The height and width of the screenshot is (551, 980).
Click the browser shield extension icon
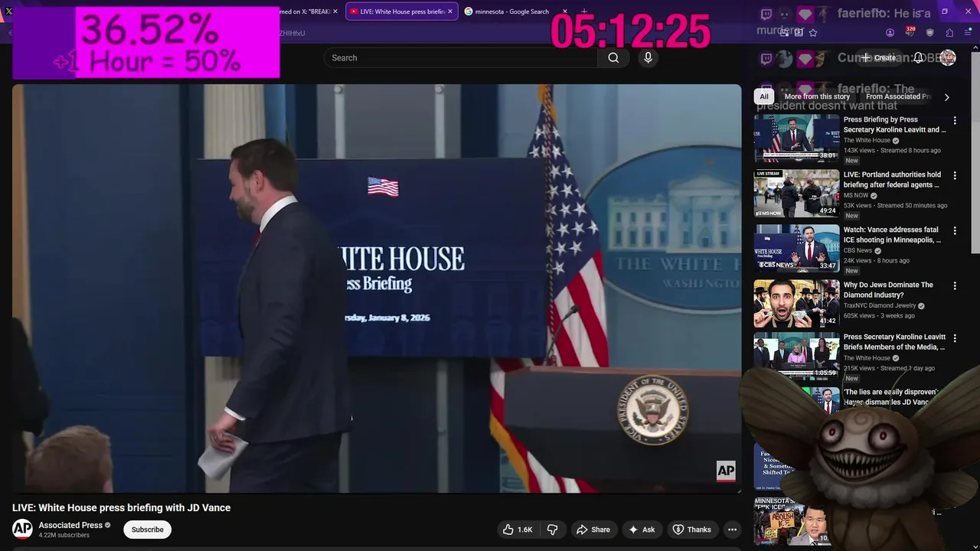[929, 33]
